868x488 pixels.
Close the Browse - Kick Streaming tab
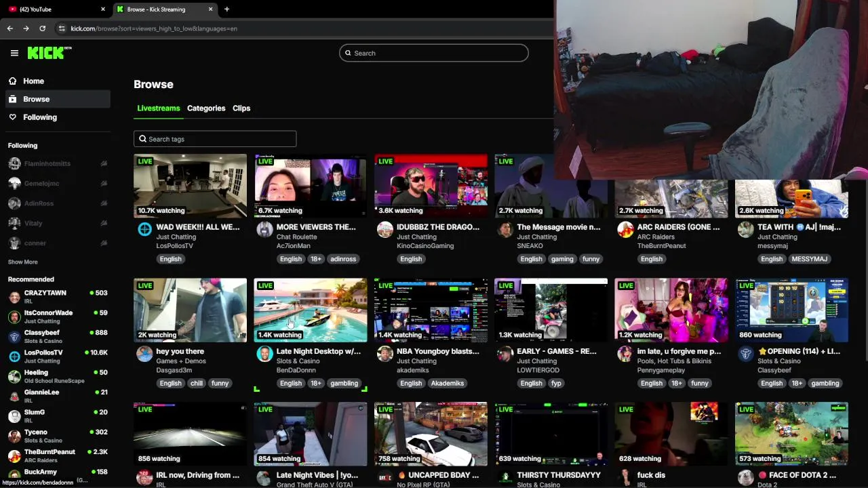point(210,9)
